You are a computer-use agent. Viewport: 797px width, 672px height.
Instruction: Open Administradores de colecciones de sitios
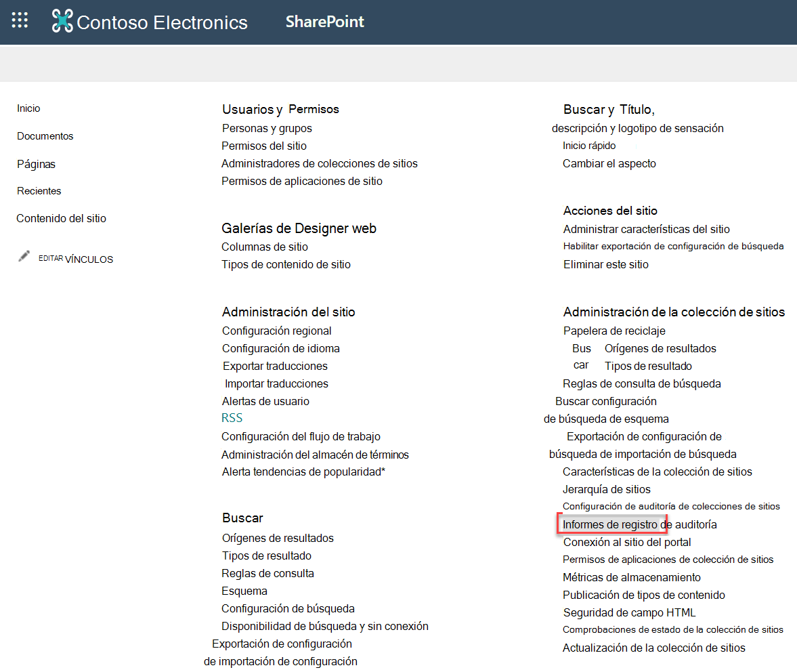click(x=320, y=164)
